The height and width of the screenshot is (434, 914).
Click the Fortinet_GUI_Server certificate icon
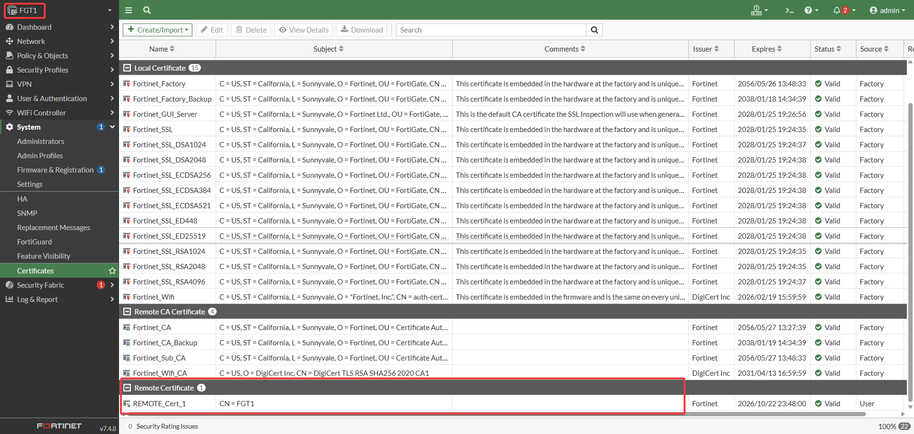(126, 114)
